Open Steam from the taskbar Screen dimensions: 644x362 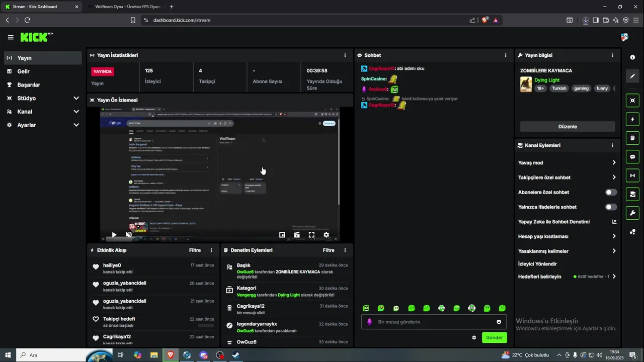click(235, 355)
